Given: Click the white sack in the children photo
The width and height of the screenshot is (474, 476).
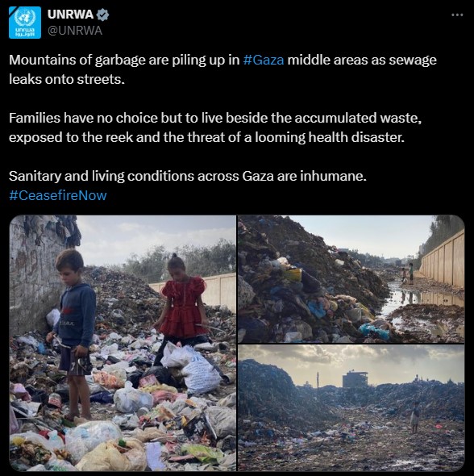Looking at the screenshot, I should click(198, 374).
